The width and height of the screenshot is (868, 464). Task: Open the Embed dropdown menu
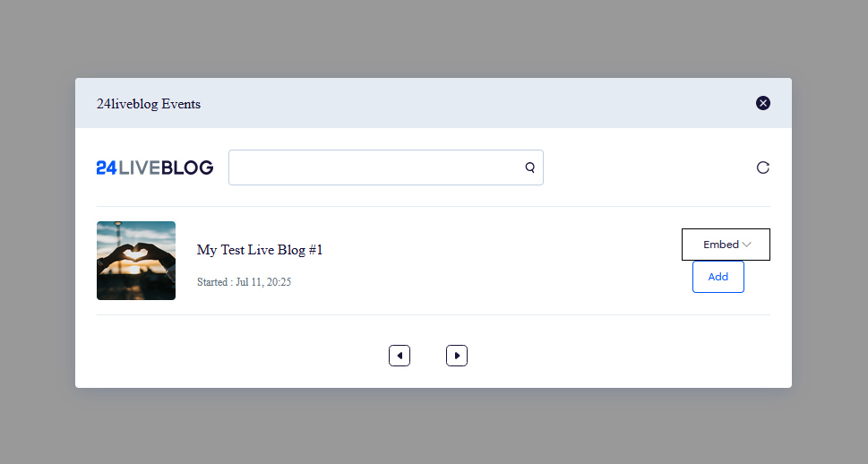pyautogui.click(x=726, y=245)
